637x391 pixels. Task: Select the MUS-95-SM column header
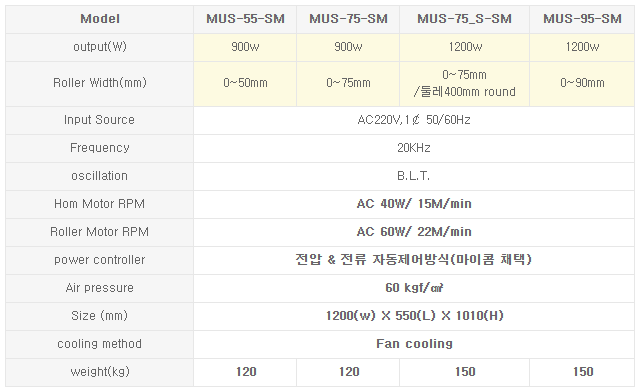(x=582, y=19)
